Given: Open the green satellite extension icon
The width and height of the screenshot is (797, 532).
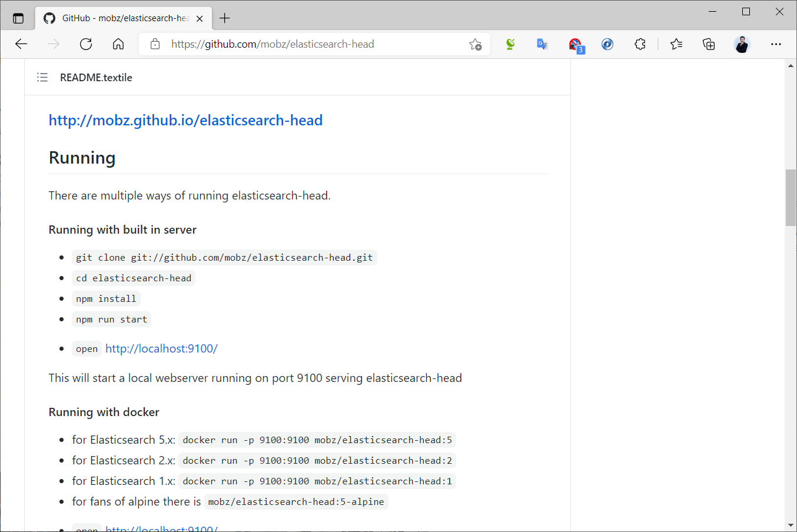Looking at the screenshot, I should [510, 44].
